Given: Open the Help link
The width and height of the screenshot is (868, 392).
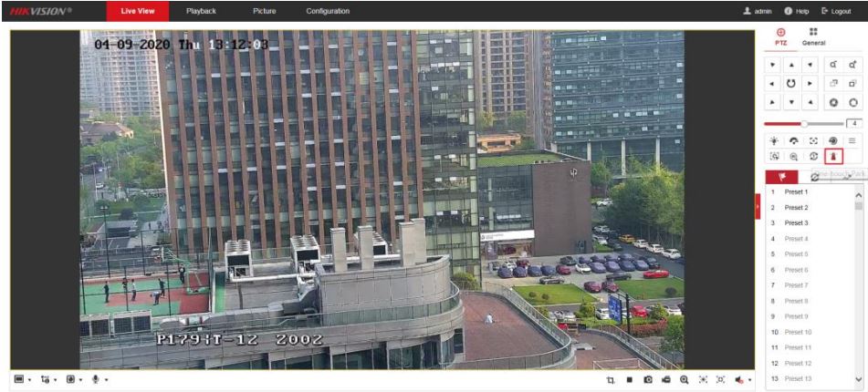Looking at the screenshot, I should [797, 11].
